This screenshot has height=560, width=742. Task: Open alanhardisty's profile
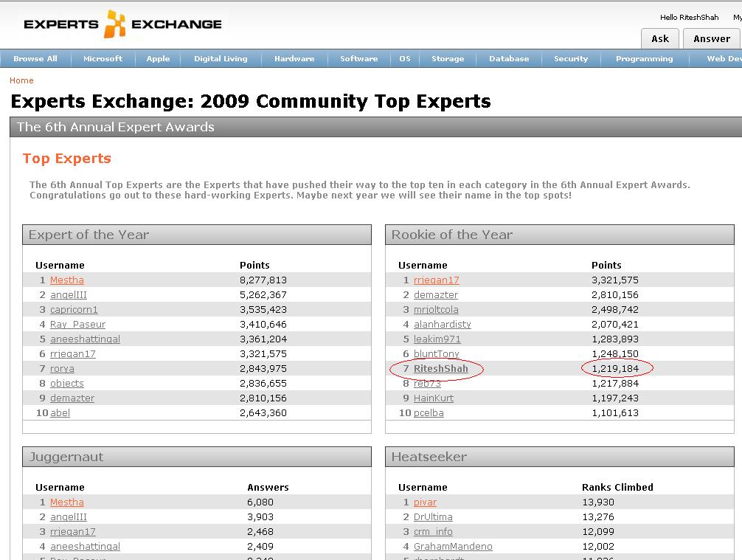click(x=443, y=324)
